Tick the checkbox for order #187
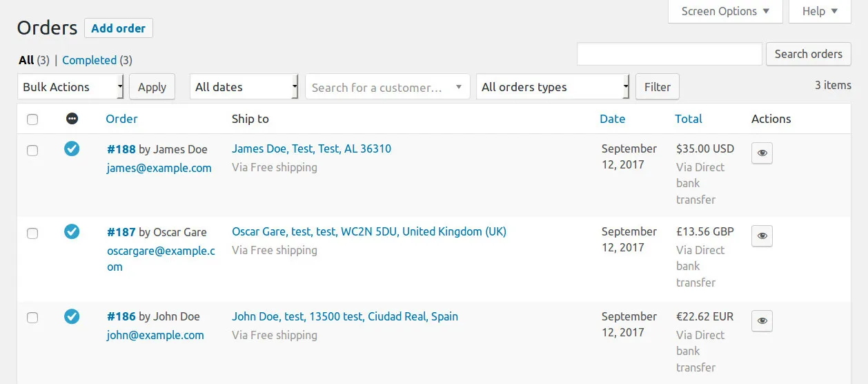The height and width of the screenshot is (384, 868). (32, 233)
